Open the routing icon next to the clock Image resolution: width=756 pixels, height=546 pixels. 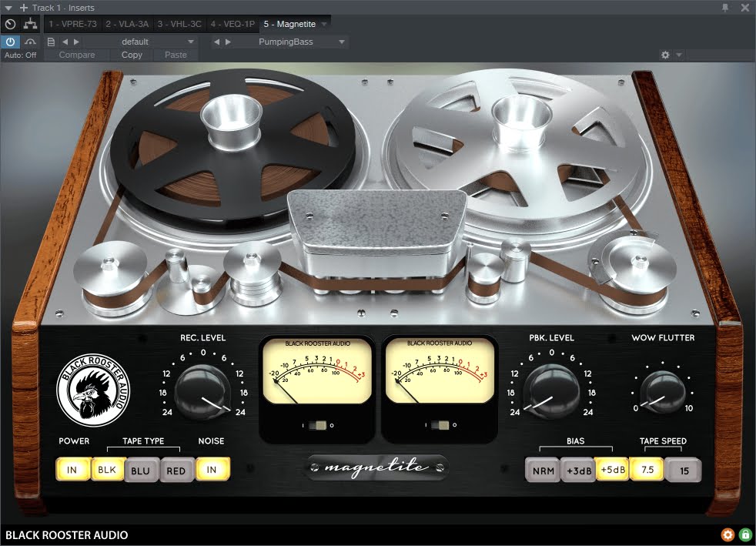tap(30, 24)
